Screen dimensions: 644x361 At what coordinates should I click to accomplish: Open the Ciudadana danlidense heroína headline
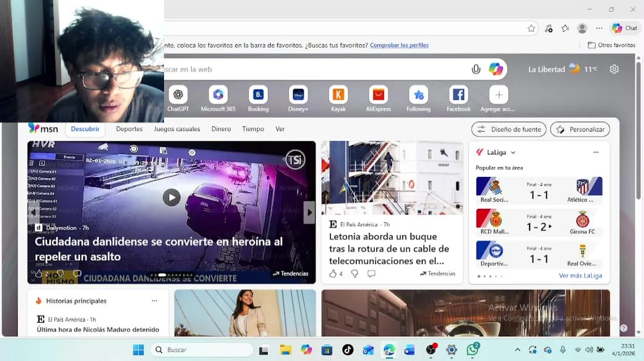[x=158, y=249]
